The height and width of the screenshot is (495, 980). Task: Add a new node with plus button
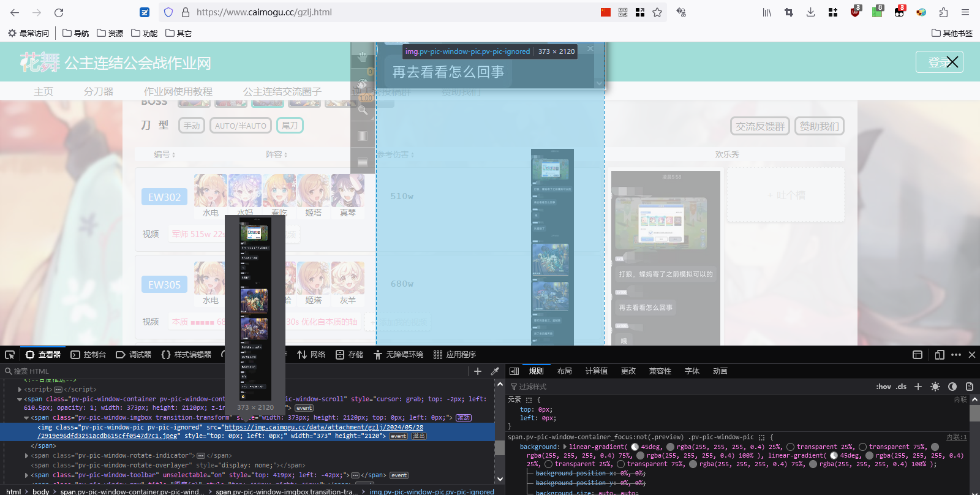point(478,371)
